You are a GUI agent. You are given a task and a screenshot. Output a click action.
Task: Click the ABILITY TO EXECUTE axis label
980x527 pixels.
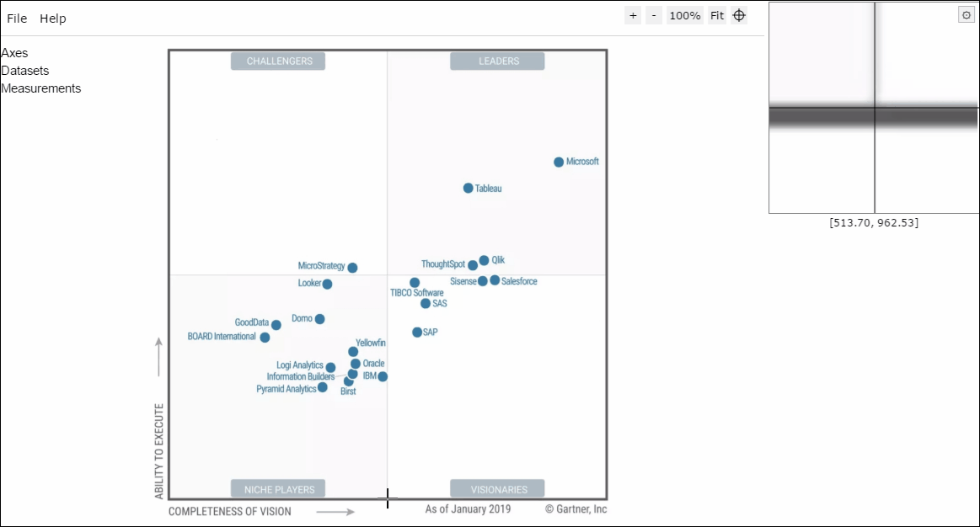click(159, 451)
